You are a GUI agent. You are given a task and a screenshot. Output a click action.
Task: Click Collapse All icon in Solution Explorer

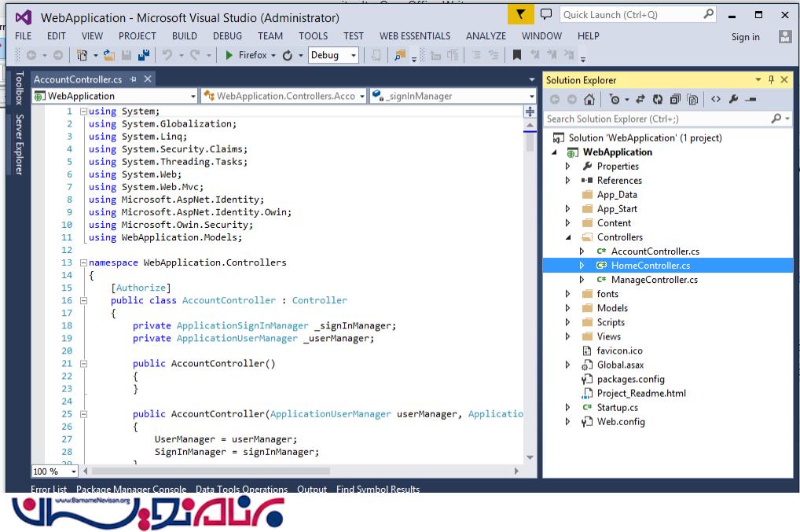coord(675,99)
